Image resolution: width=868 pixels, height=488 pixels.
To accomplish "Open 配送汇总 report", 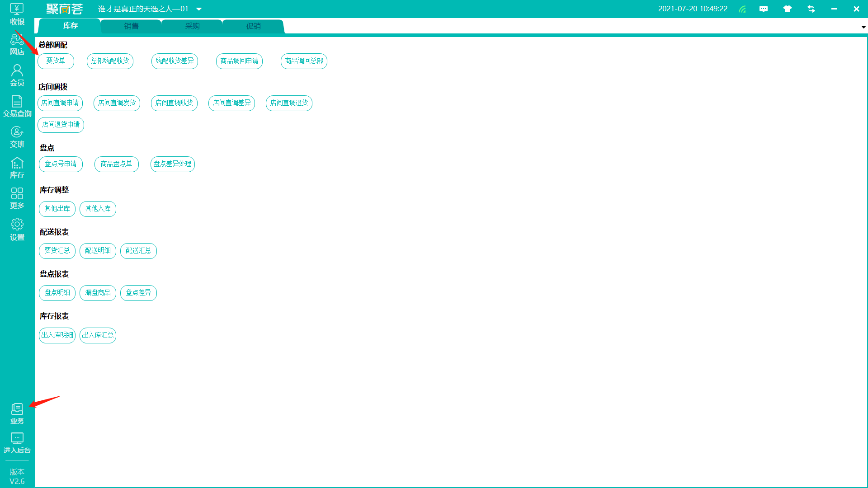I will click(x=138, y=251).
